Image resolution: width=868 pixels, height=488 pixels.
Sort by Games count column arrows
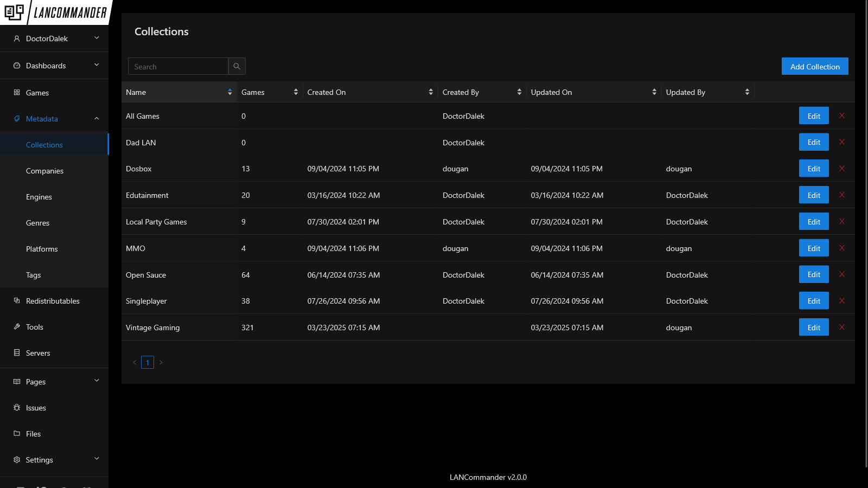[296, 92]
